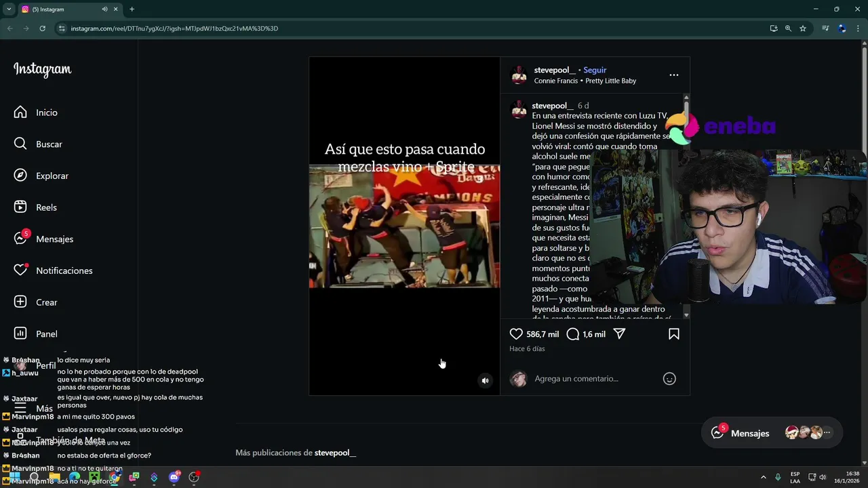
Task: Bookmark this page with the star
Action: (803, 28)
